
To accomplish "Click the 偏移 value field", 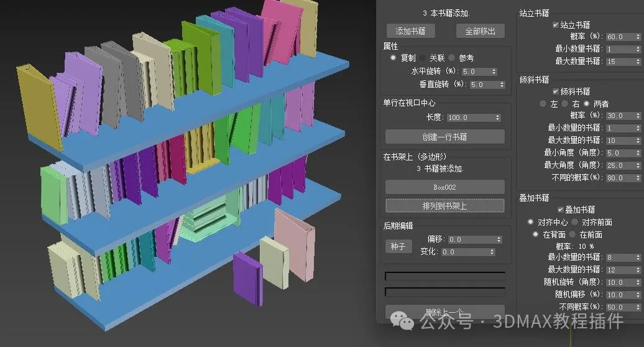I will [x=472, y=239].
